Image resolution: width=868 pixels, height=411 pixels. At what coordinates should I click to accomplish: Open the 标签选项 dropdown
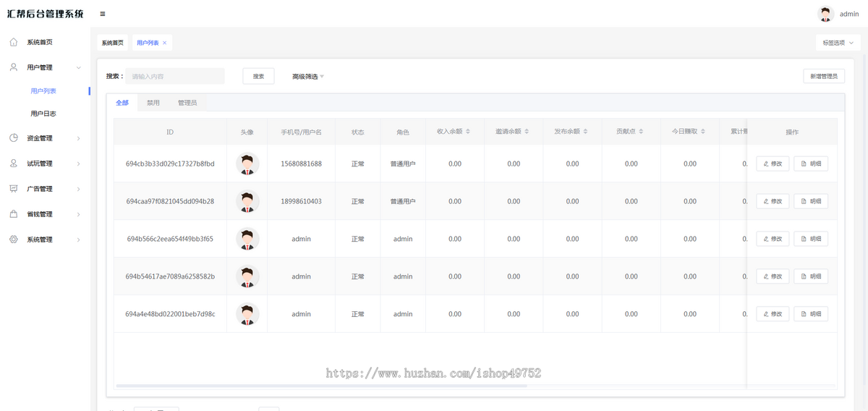click(x=838, y=43)
